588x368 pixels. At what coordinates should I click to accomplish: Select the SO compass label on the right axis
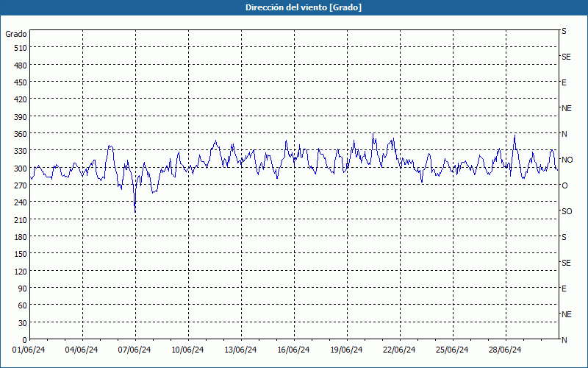coord(567,211)
